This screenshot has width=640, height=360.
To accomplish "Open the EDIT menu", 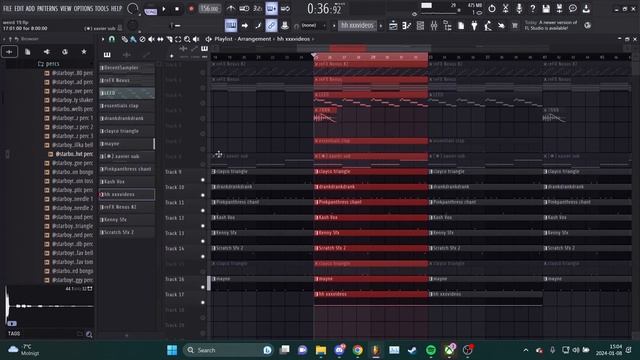I will click(x=19, y=8).
